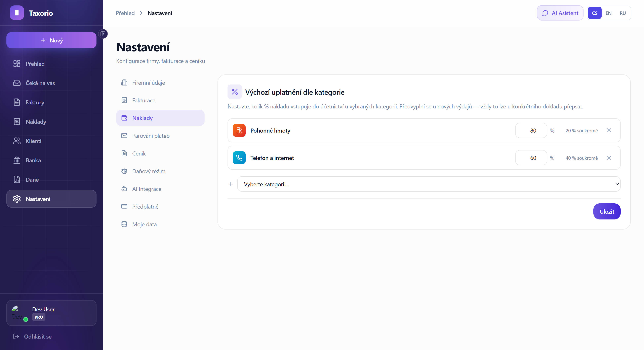Click the Faktury document icon

click(17, 102)
